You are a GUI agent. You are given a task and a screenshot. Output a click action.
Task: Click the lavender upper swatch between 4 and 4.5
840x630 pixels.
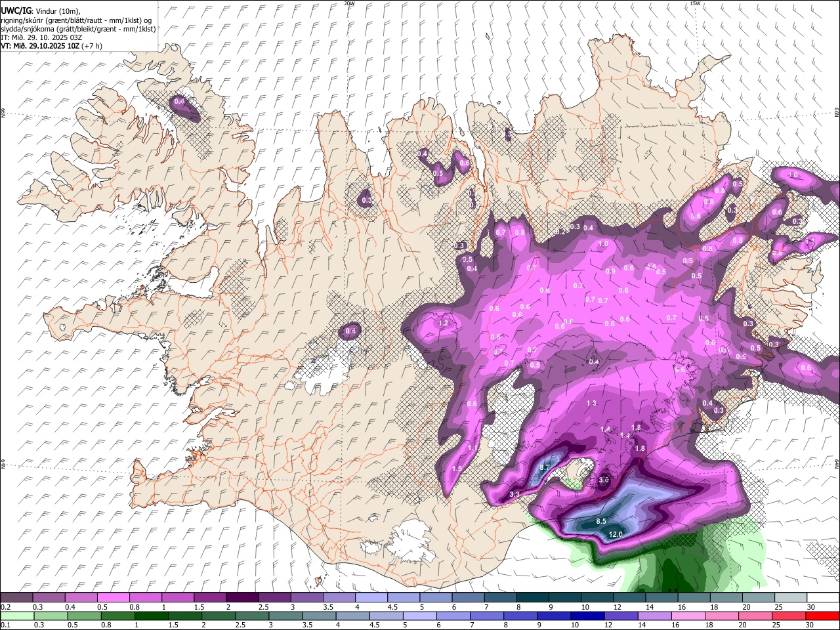pyautogui.click(x=371, y=598)
